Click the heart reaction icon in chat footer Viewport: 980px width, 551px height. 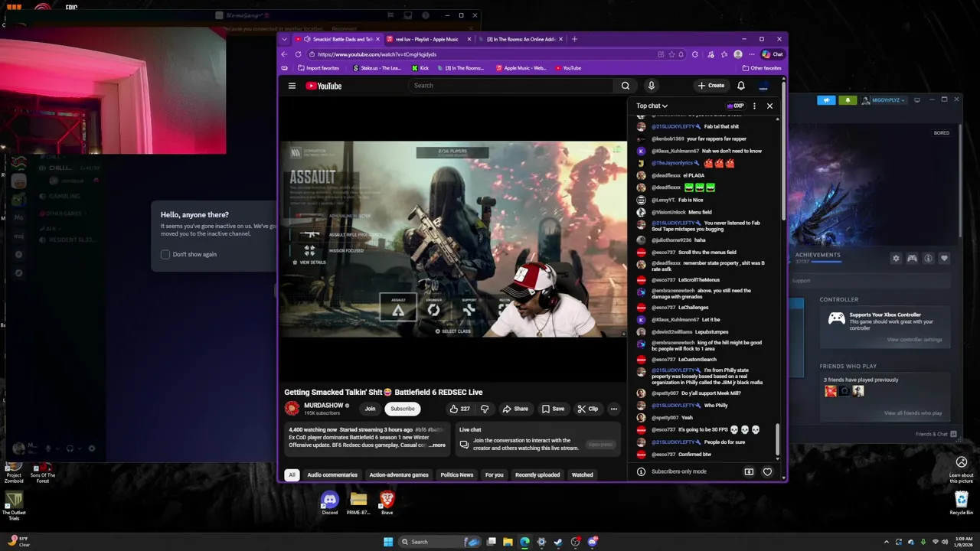[x=767, y=471]
